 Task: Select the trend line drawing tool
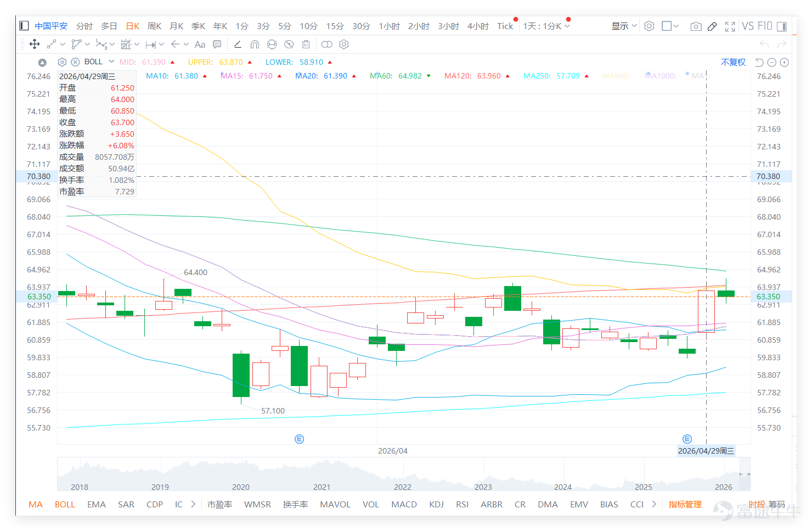52,44
